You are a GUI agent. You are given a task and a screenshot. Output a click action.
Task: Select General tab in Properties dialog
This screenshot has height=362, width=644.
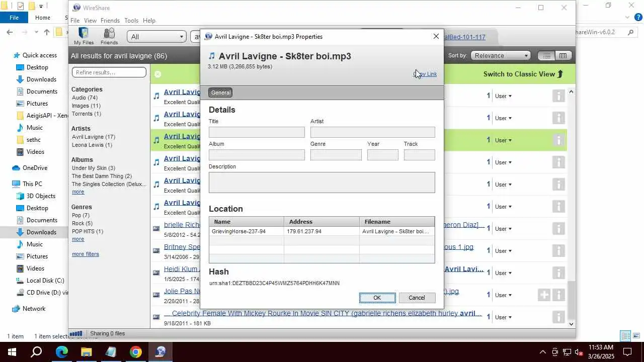coord(221,93)
